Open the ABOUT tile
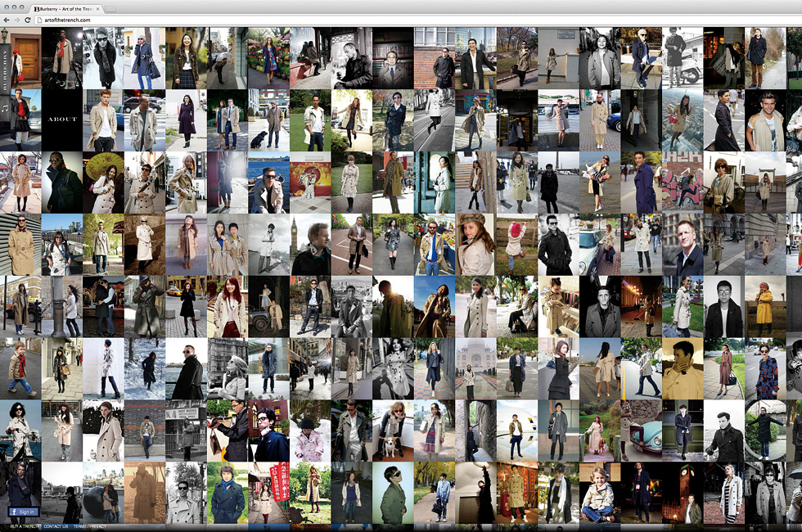Image resolution: width=802 pixels, height=532 pixels. (62, 119)
